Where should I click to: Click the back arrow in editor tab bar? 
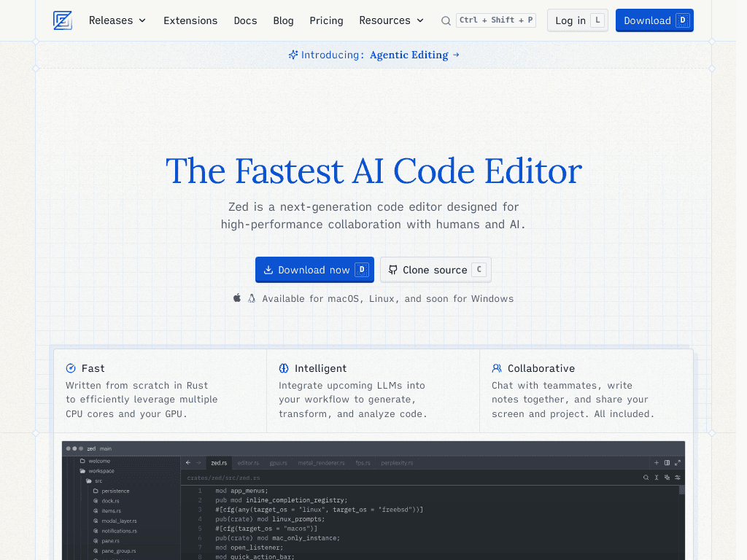tap(188, 463)
